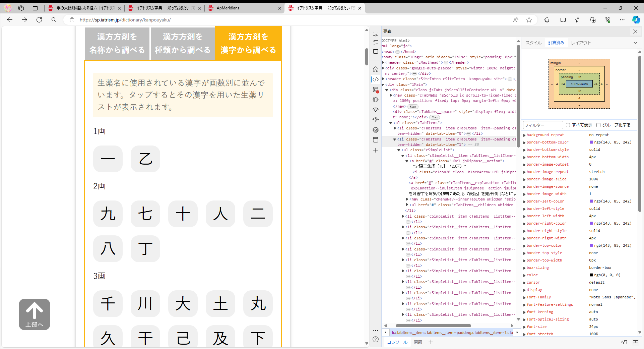Open the Memory chip icon tool

click(376, 130)
